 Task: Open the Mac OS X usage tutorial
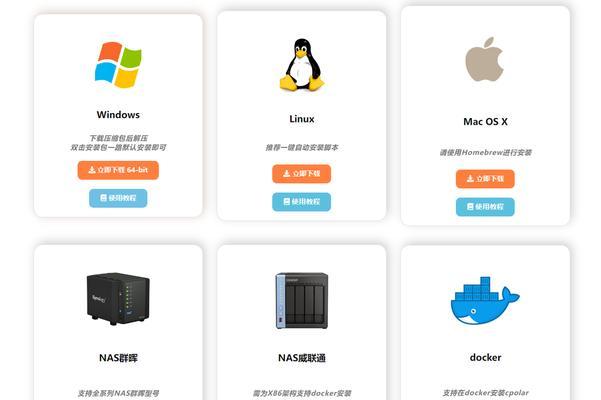[x=485, y=207]
